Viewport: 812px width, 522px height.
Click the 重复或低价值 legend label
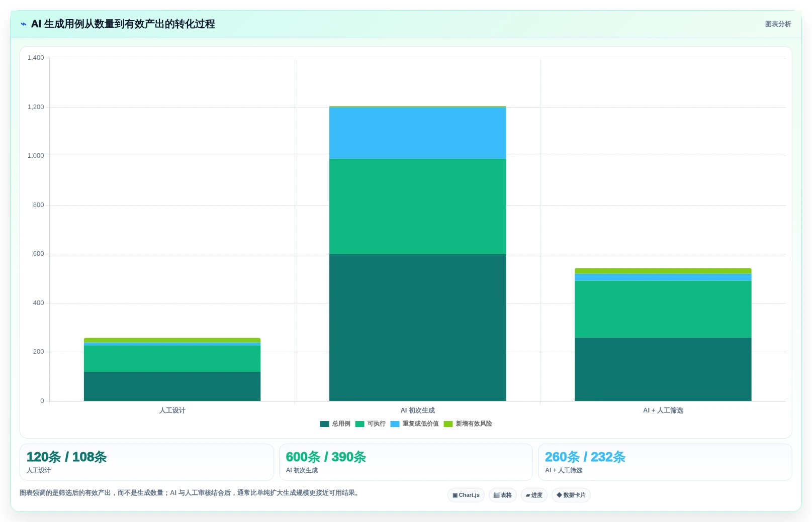coord(420,424)
